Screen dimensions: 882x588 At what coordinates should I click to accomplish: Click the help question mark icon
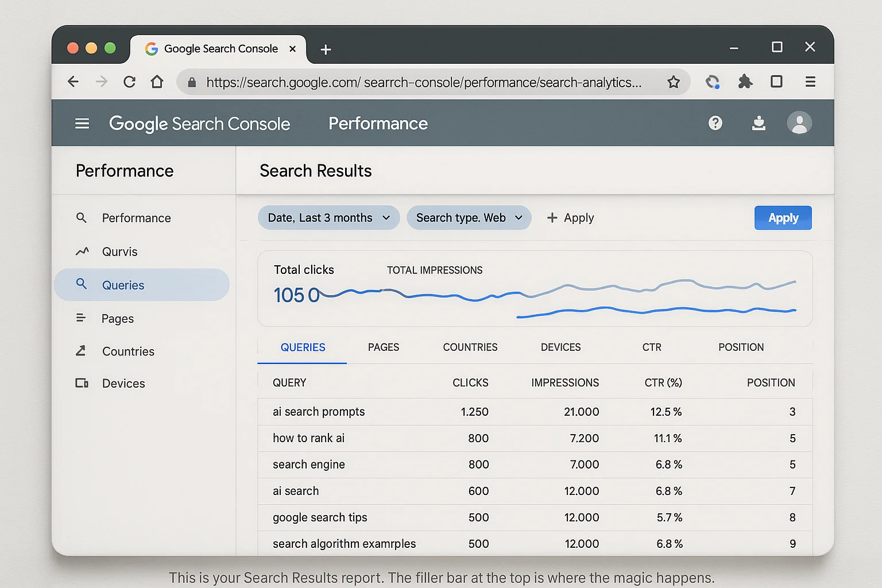coord(715,122)
